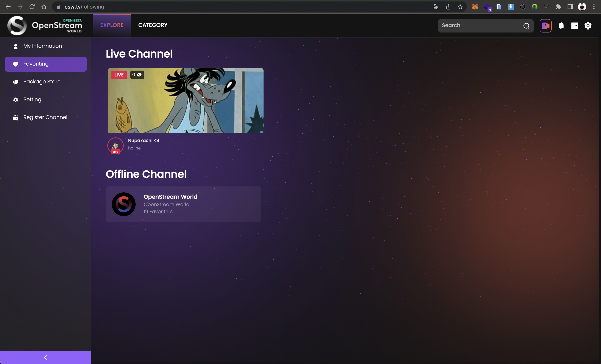Open the Nupakachi <3 stream title
601x364 pixels.
[143, 141]
